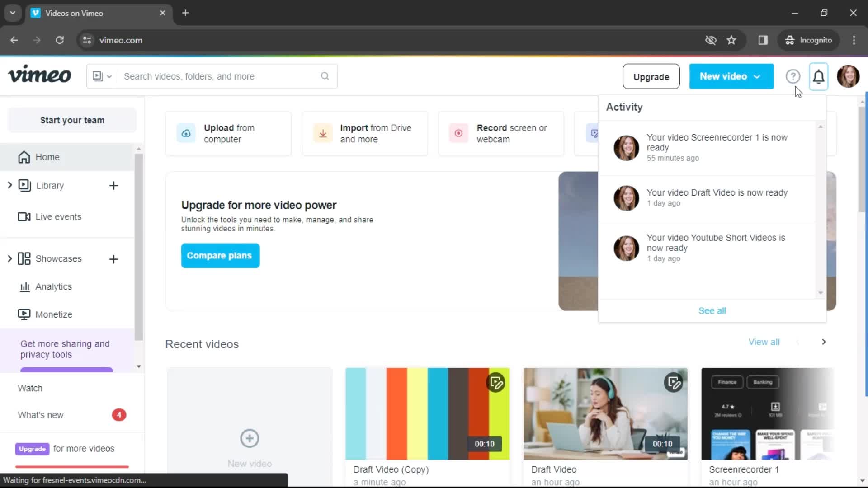Screen dimensions: 868x488
Task: Click browser reload button
Action: [60, 40]
